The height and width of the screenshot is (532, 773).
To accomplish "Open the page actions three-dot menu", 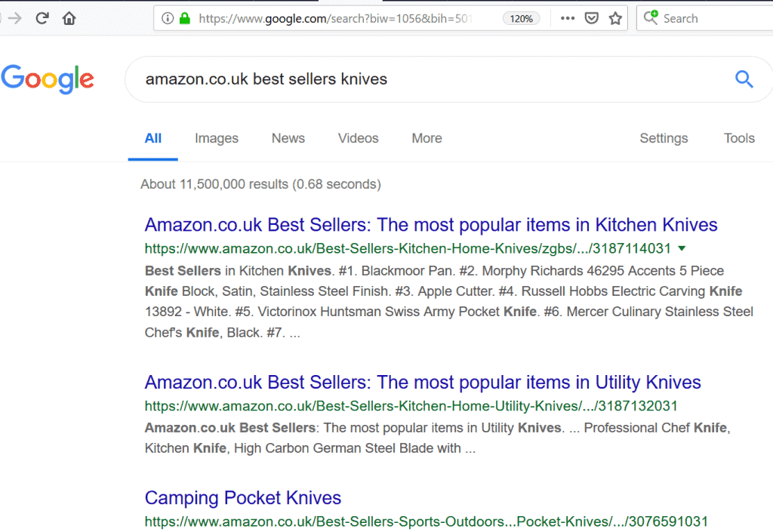I will pos(568,19).
